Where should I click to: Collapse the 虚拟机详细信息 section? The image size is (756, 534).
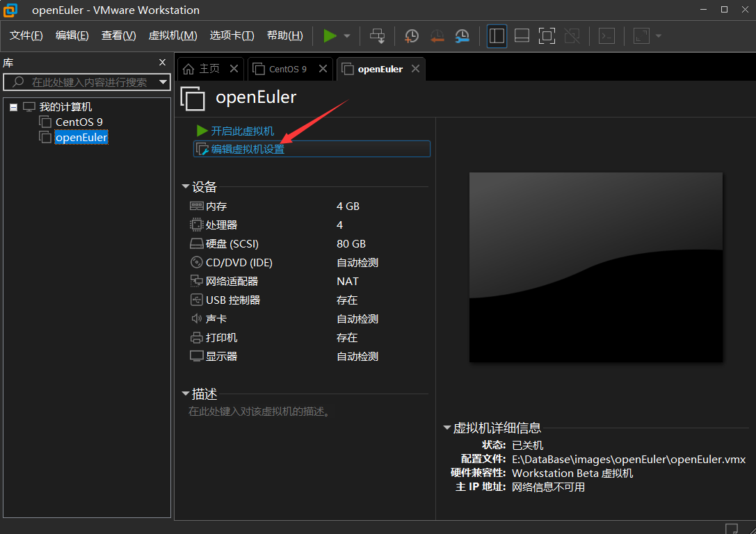coord(447,428)
